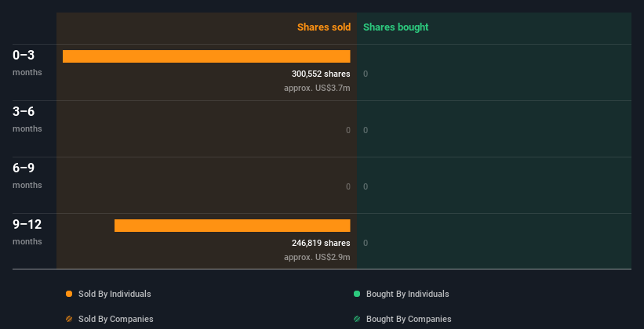644x329 pixels.
Task: Click the 3–6 months row label
Action: 27,119
